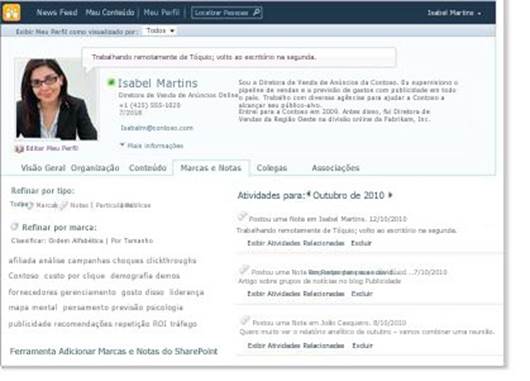Viewport: 530px width, 381px height.
Task: Select the Marcas e Notas tab
Action: 211,168
